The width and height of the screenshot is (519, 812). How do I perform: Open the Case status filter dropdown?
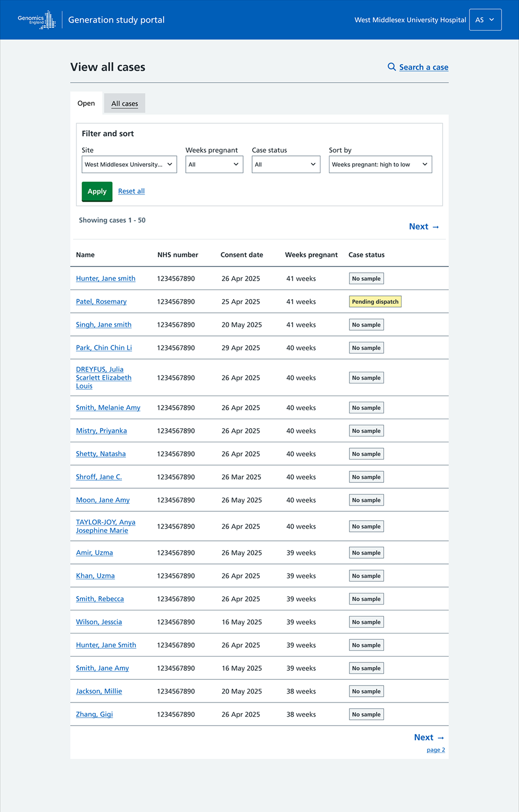(286, 164)
